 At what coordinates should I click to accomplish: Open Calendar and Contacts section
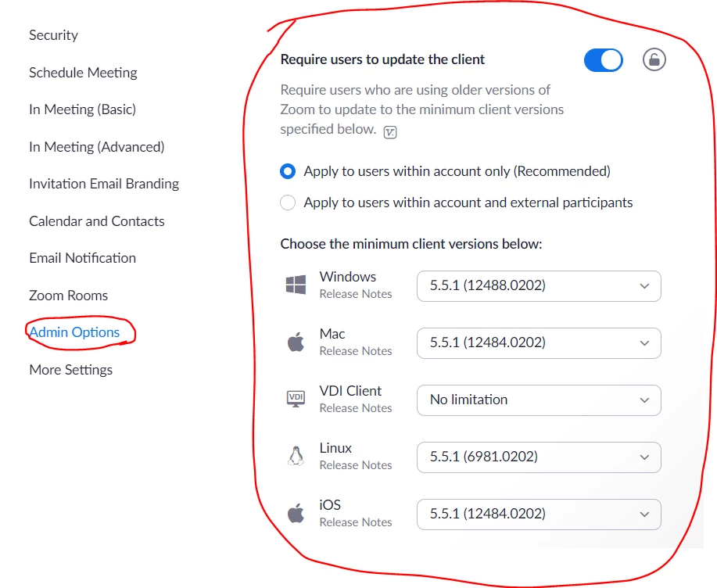coord(97,221)
